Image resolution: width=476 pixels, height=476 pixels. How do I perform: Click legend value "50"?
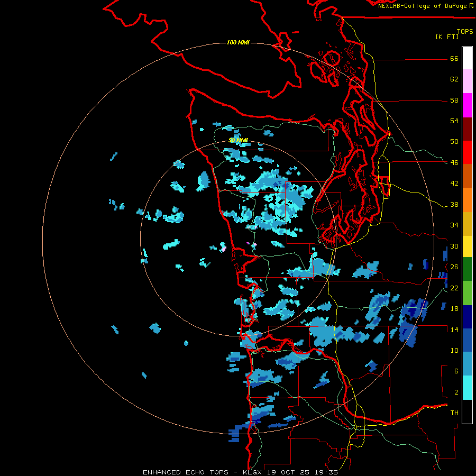point(454,142)
